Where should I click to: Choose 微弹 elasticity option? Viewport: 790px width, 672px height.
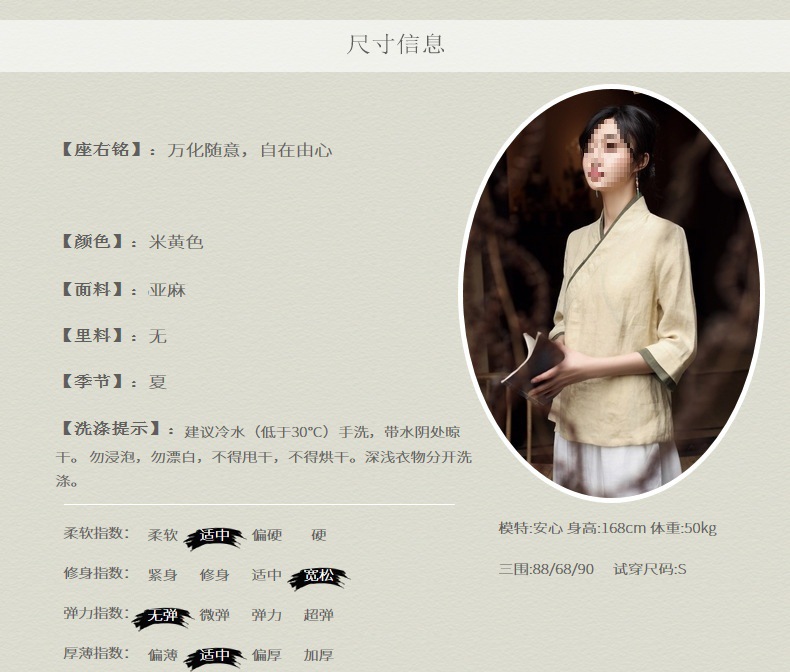pos(214,615)
